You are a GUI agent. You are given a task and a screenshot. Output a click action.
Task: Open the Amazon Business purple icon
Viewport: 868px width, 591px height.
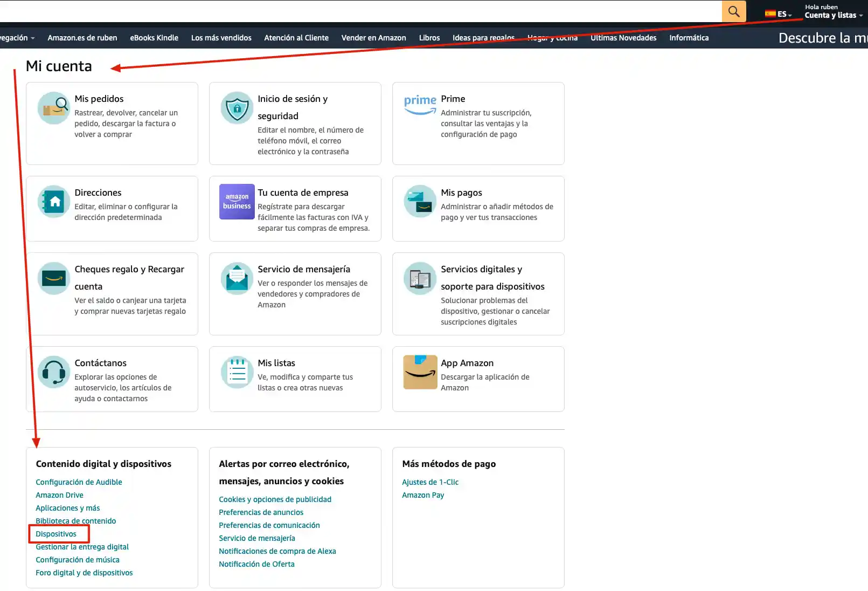pos(237,202)
